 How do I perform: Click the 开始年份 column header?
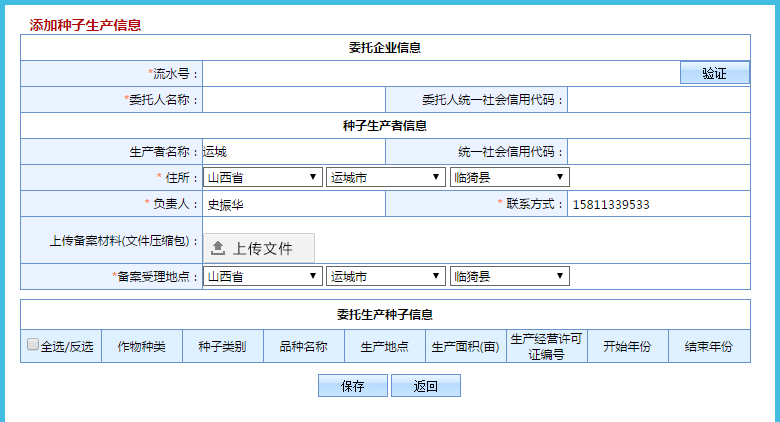627,346
